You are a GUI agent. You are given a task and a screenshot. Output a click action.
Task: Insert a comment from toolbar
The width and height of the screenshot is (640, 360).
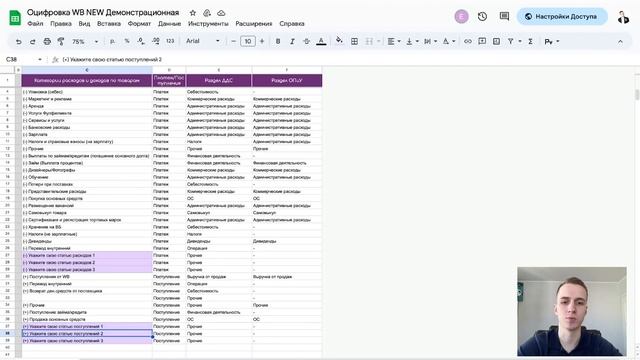tap(482, 41)
